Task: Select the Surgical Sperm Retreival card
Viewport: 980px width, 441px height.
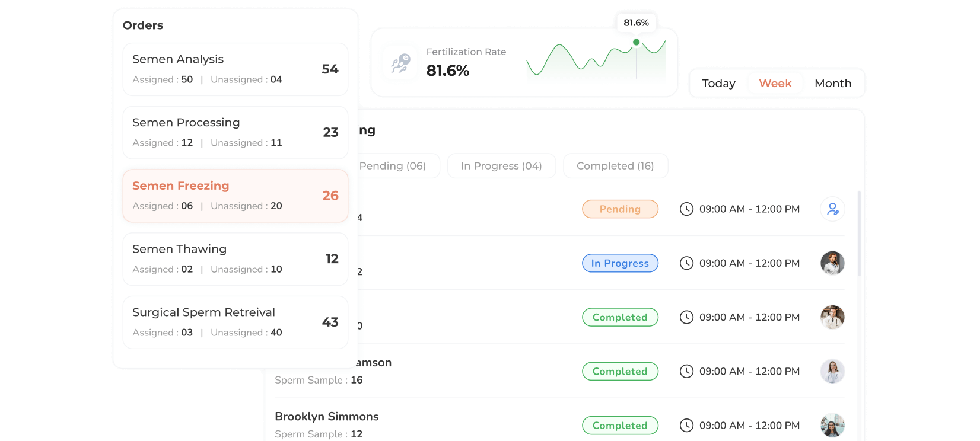Action: 235,322
